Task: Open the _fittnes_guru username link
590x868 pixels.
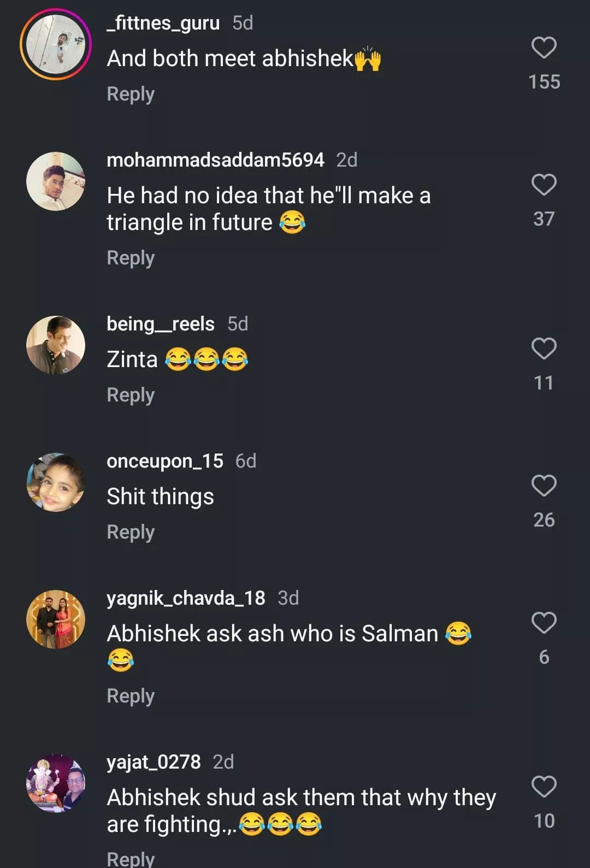Action: point(163,23)
